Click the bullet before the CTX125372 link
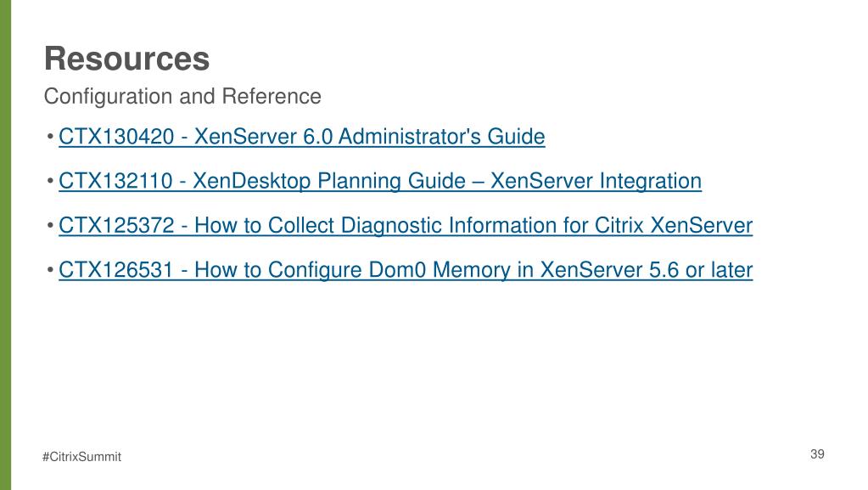This screenshot has width=868, height=490. pos(50,225)
